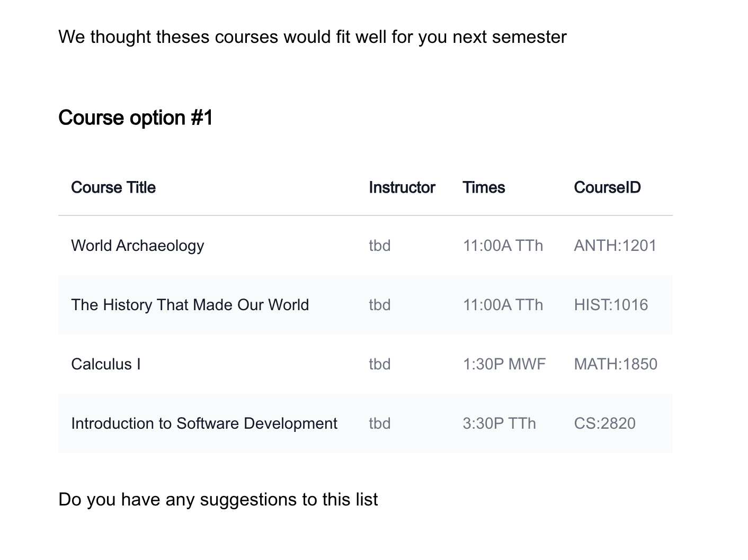Click the 'Do you have any suggestions' text
Screen dimensions: 748x560
(218, 500)
